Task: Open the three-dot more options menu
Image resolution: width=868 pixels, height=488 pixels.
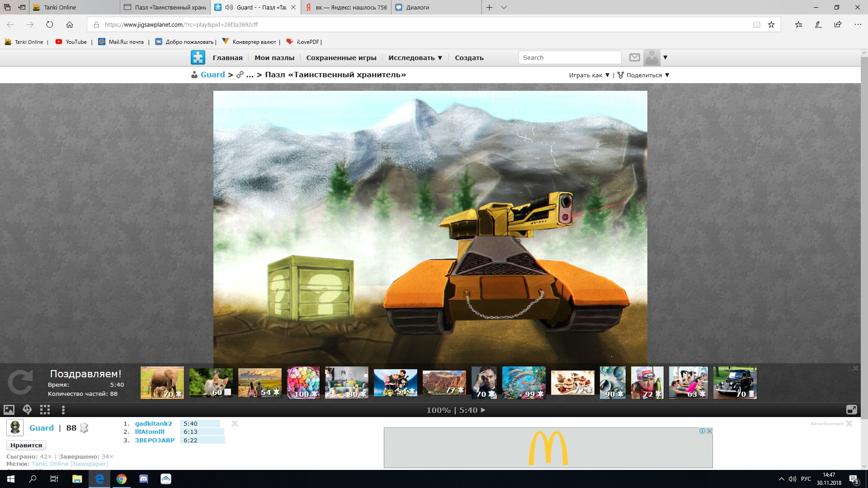Action: tap(63, 410)
